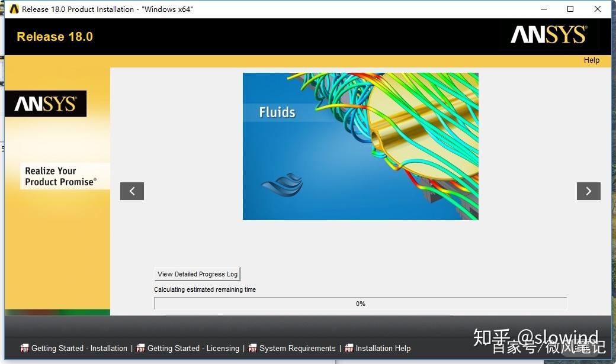Click the Release 18.0 header label
616x364 pixels.
pyautogui.click(x=54, y=36)
